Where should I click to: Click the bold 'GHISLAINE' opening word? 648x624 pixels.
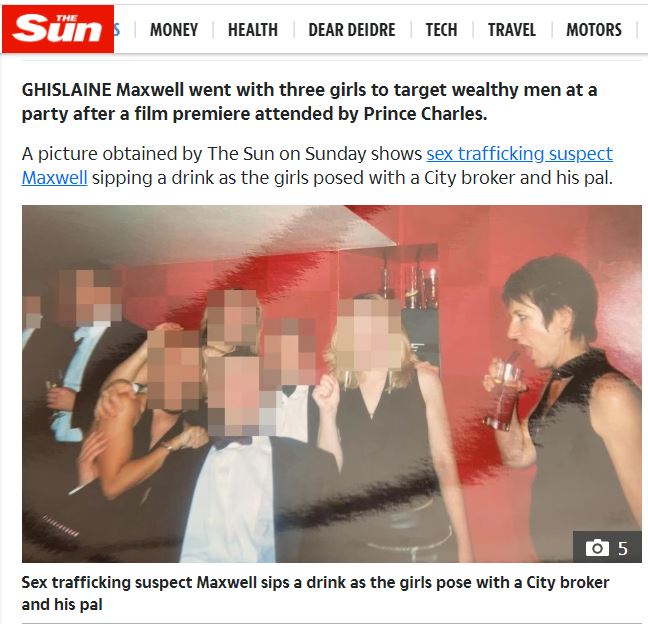pyautogui.click(x=67, y=90)
